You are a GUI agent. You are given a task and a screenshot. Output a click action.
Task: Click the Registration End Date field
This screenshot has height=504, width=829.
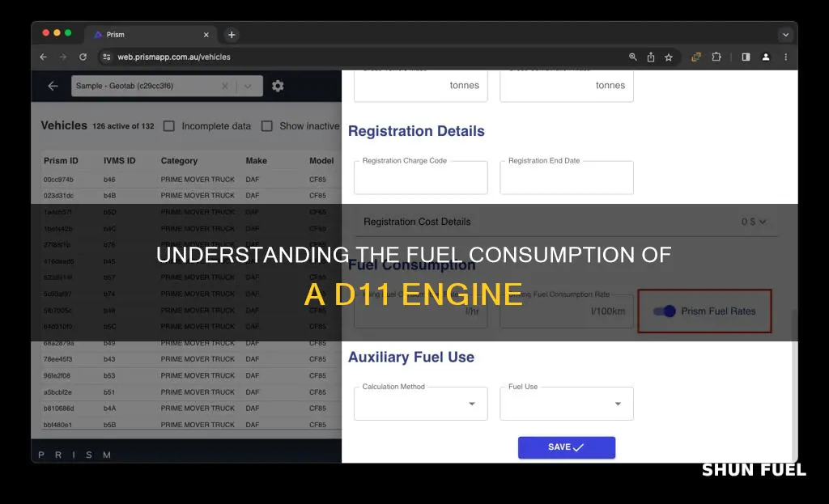point(567,177)
